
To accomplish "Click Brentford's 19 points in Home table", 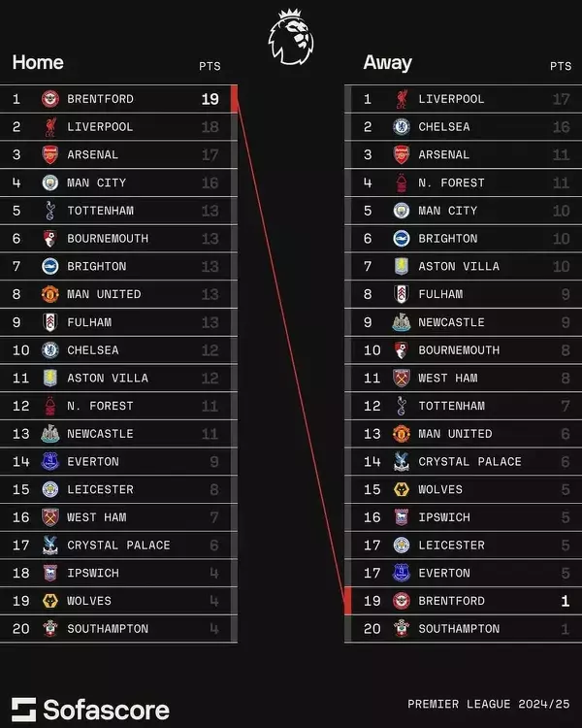I will (210, 99).
